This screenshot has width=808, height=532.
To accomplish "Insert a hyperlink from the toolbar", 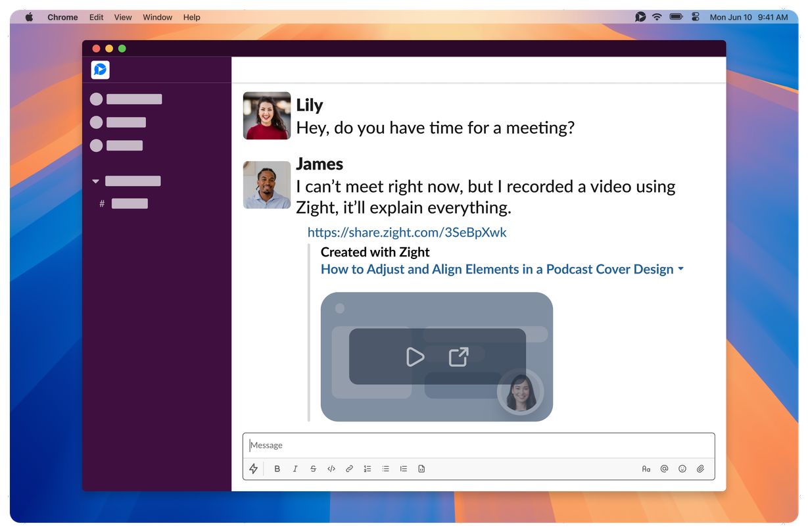I will coord(349,469).
